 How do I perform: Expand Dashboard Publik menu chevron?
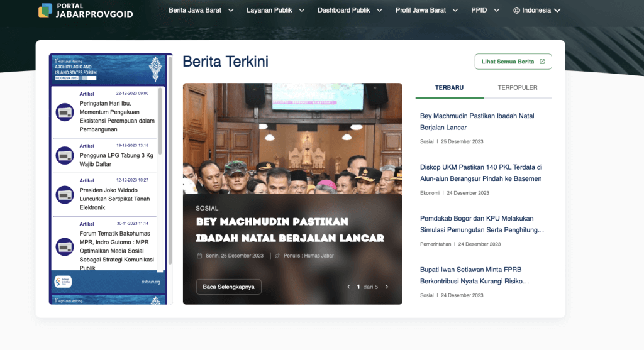tap(379, 10)
